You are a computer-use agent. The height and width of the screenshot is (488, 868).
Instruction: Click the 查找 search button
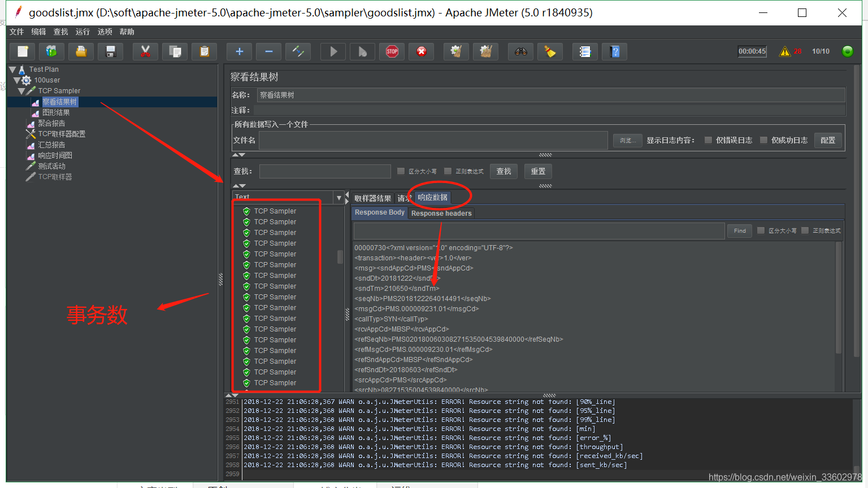tap(504, 171)
